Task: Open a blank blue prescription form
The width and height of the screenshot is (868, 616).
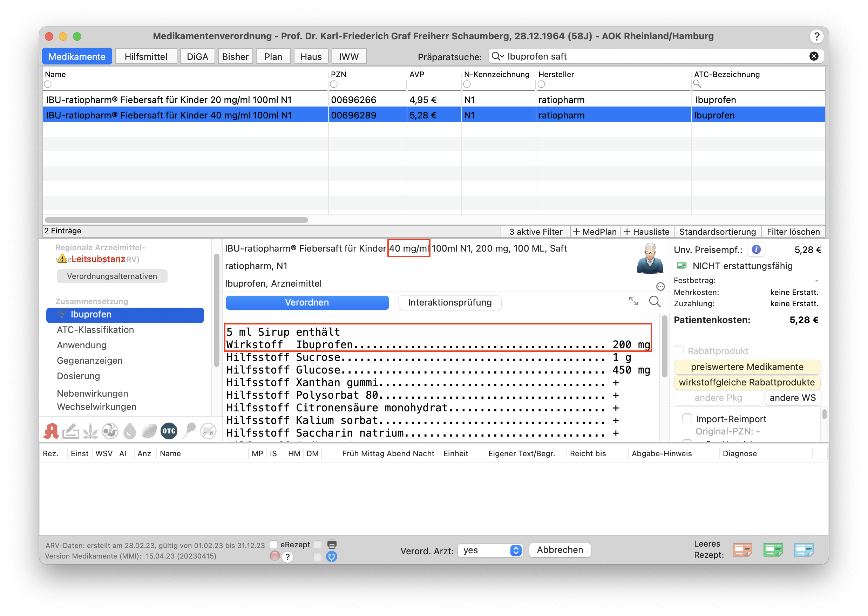Action: [x=804, y=550]
